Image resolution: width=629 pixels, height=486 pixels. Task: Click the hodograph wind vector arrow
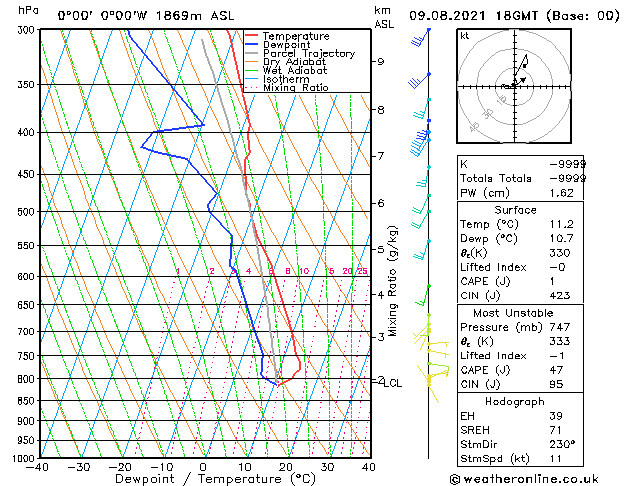(520, 82)
